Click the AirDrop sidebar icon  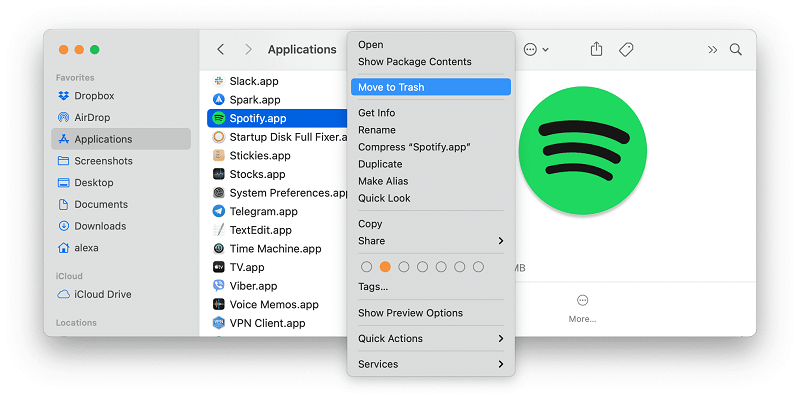click(63, 117)
